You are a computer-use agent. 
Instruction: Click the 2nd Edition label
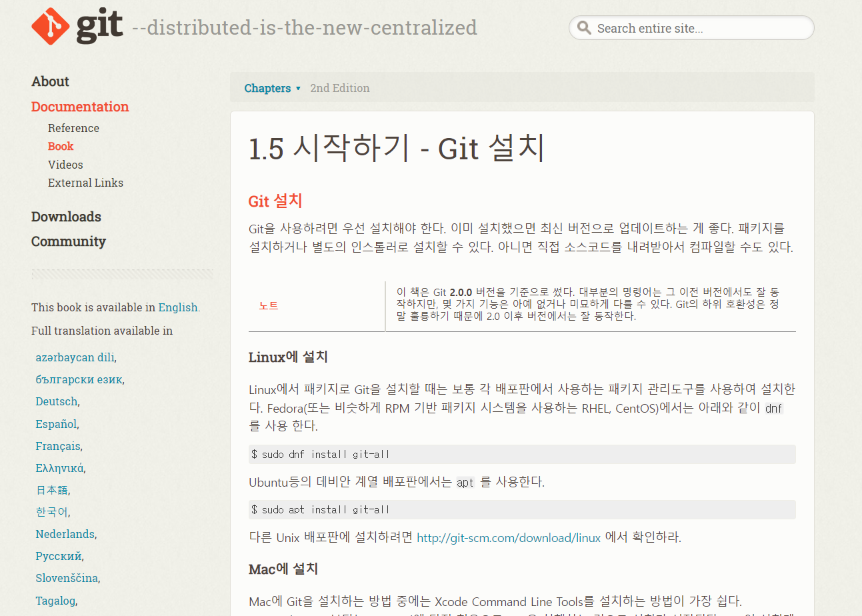(x=340, y=88)
